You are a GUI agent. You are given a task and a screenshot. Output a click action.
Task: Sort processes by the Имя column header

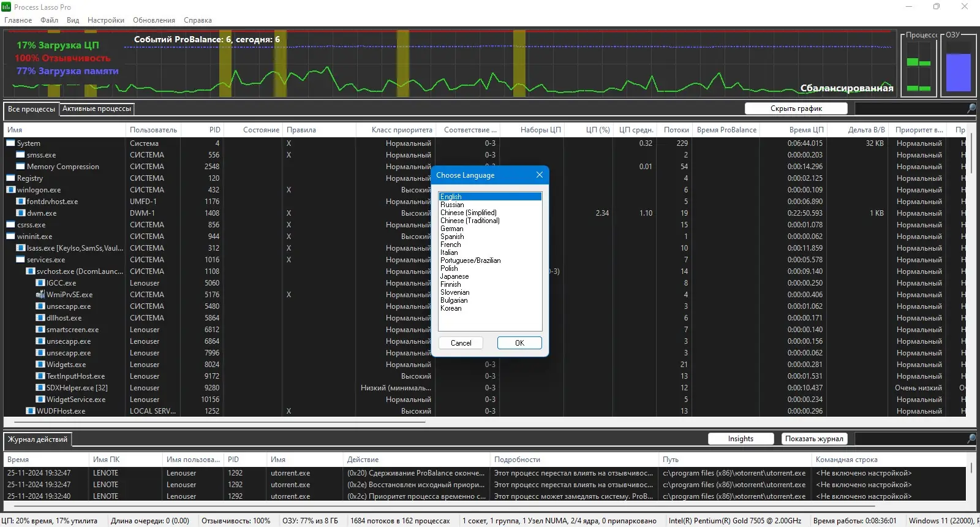pos(64,130)
